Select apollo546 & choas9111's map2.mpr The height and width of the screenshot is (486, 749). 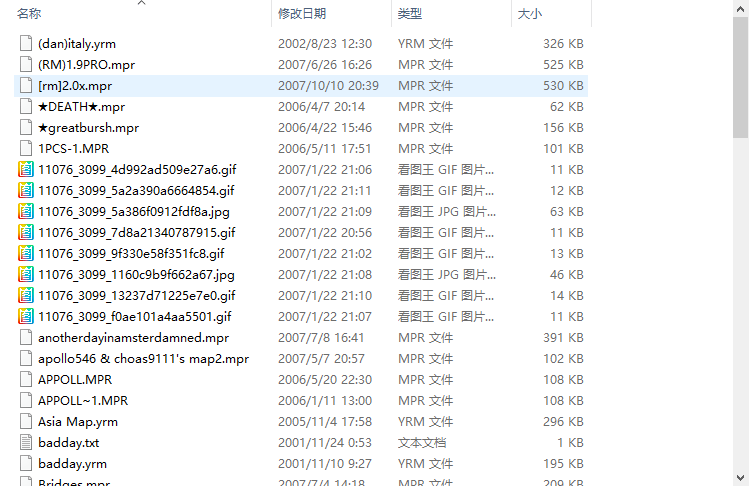click(x=301, y=358)
